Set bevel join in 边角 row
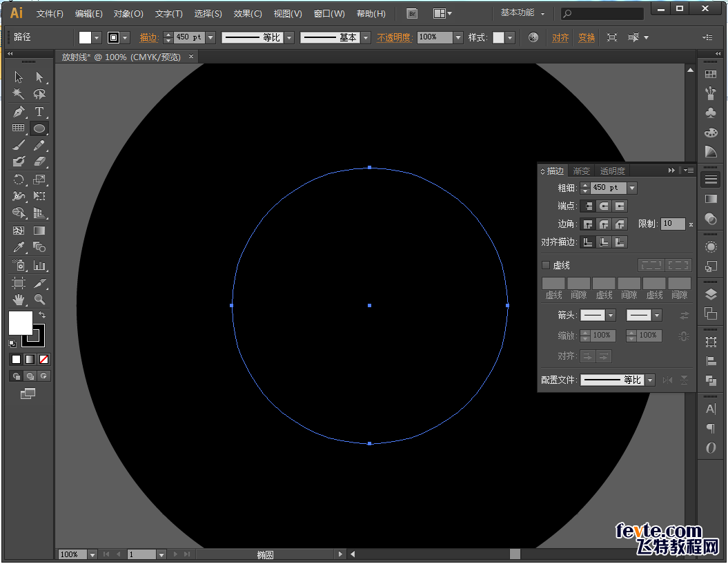 [620, 224]
